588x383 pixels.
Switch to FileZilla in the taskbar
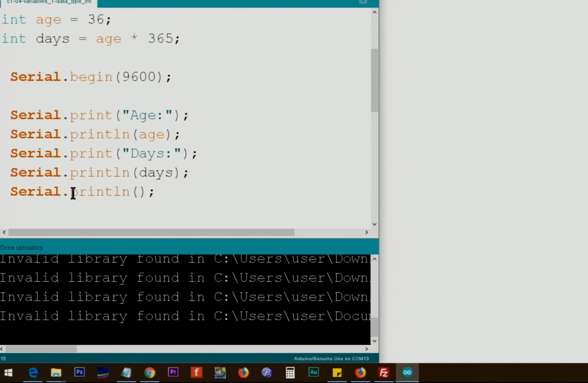(384, 373)
